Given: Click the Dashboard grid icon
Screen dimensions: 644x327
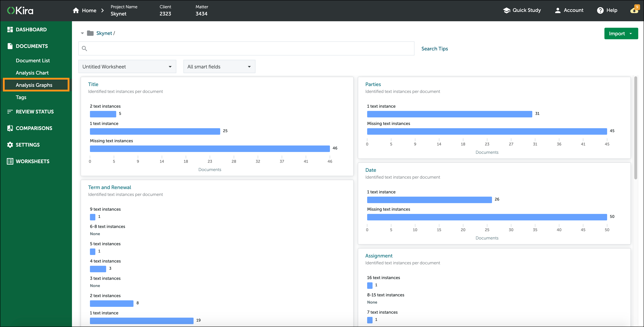Looking at the screenshot, I should [10, 30].
